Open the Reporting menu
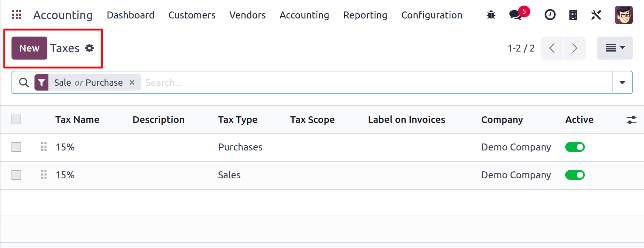644x248 pixels. click(365, 15)
